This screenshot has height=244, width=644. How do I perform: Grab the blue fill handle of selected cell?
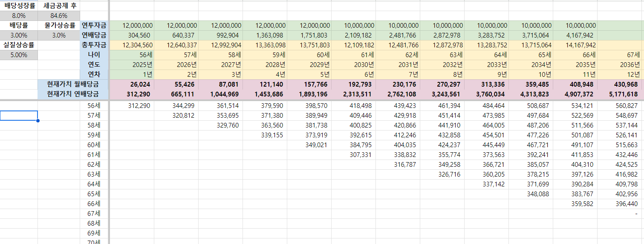point(38,121)
